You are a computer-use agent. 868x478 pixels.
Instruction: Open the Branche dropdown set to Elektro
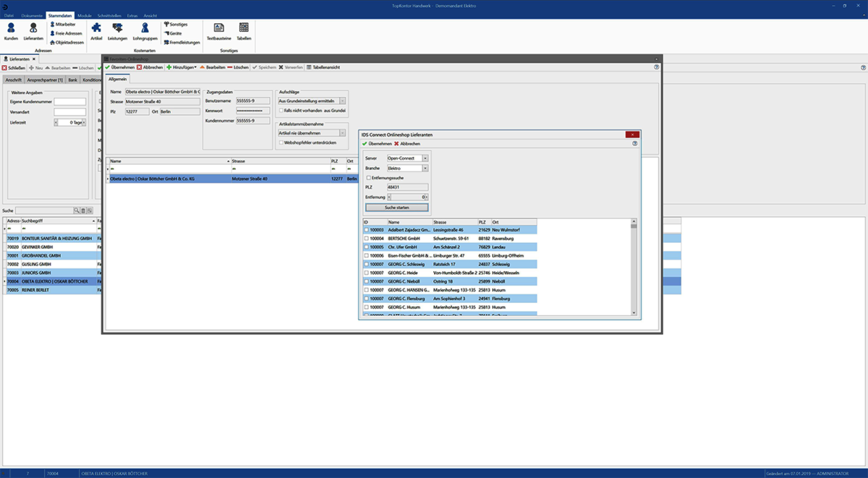click(425, 168)
